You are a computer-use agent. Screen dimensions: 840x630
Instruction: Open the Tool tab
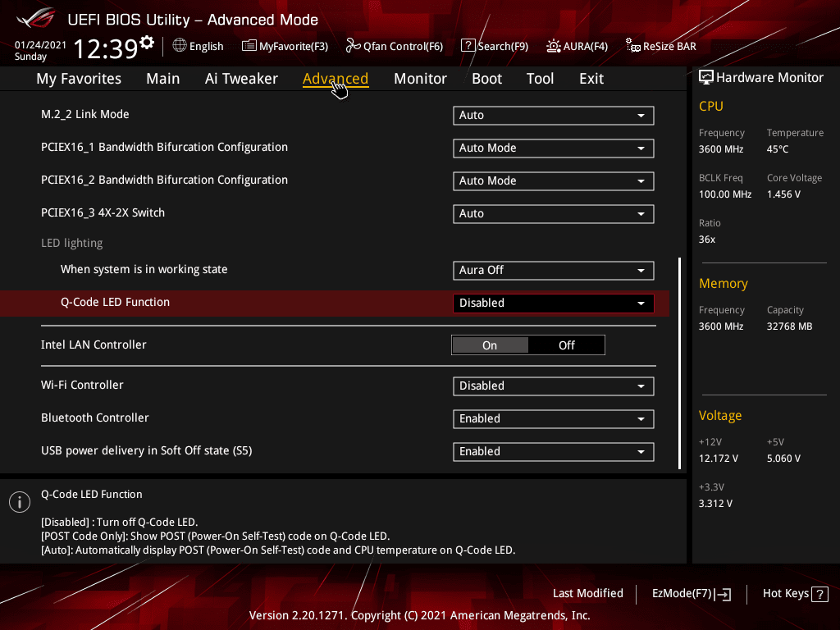click(x=540, y=79)
